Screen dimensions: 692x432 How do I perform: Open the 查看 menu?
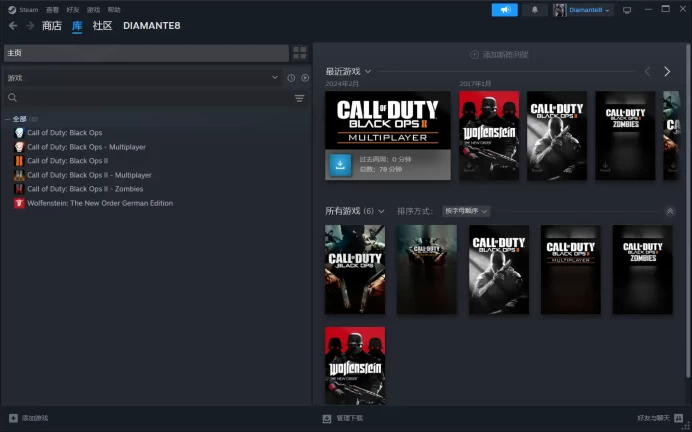[x=52, y=10]
